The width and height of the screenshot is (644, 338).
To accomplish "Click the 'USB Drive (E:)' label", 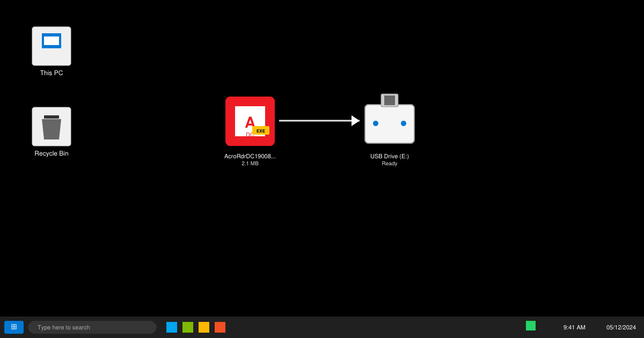I will (390, 156).
